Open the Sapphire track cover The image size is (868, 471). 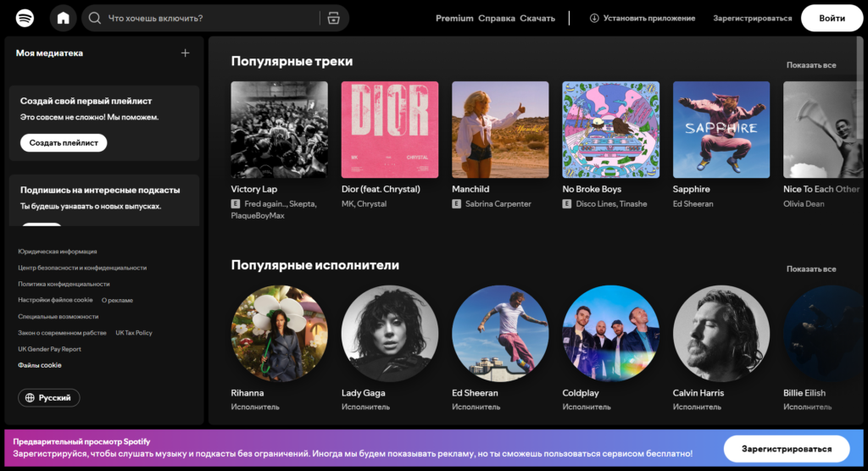point(721,130)
